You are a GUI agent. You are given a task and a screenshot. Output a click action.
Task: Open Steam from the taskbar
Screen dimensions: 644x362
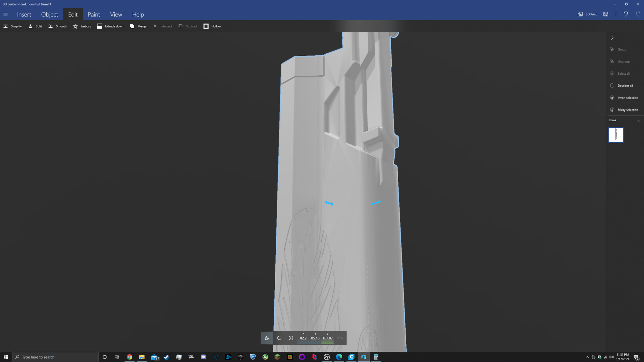[166, 357]
